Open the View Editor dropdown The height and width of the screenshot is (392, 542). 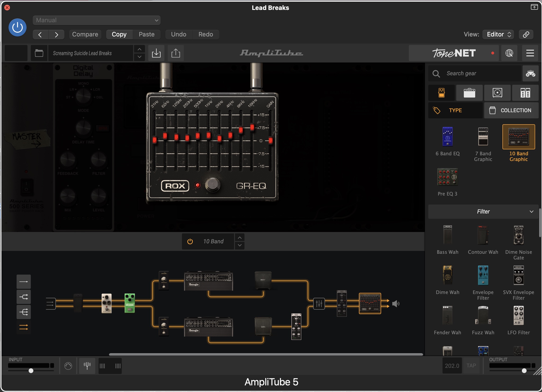pyautogui.click(x=498, y=34)
